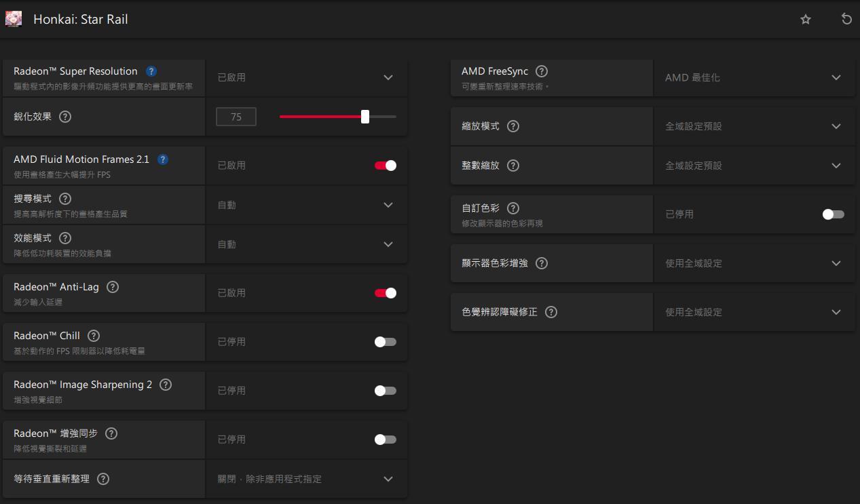Click the help icon beside 等待垂直重新整理
This screenshot has height=504, width=860.
click(103, 479)
